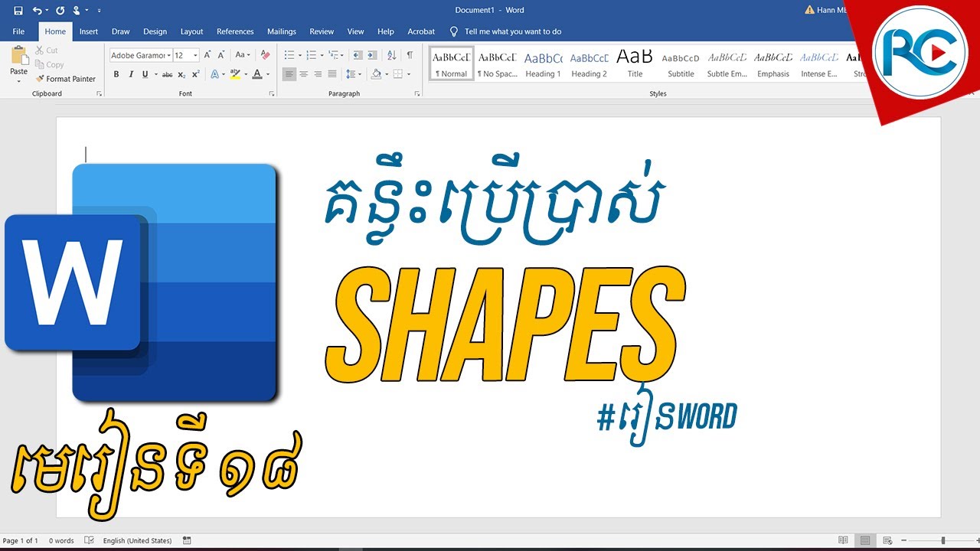Open the Insert tab
The height and width of the screenshot is (551, 980).
89,31
